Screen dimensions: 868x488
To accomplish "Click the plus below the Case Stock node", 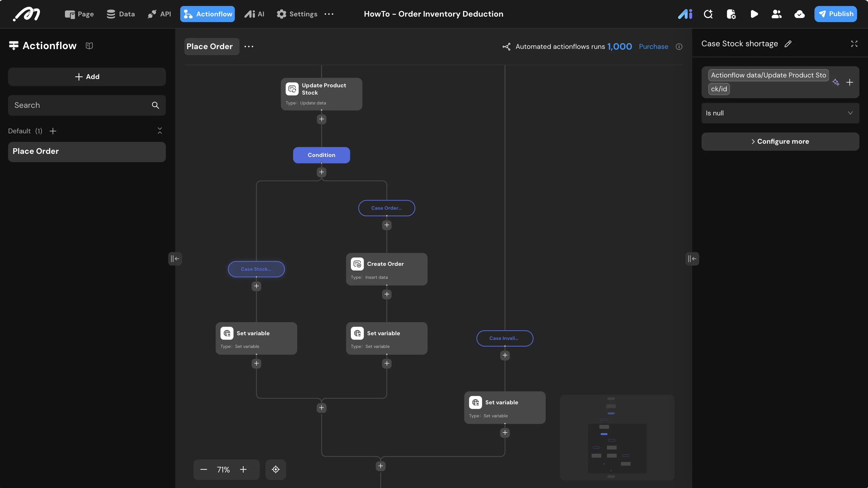I will [x=256, y=286].
